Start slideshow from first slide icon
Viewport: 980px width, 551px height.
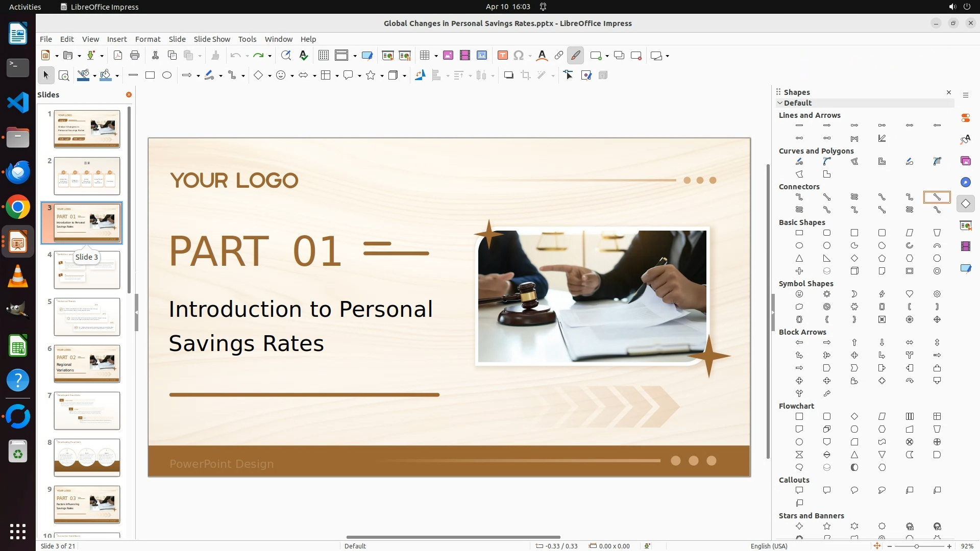[x=388, y=56]
